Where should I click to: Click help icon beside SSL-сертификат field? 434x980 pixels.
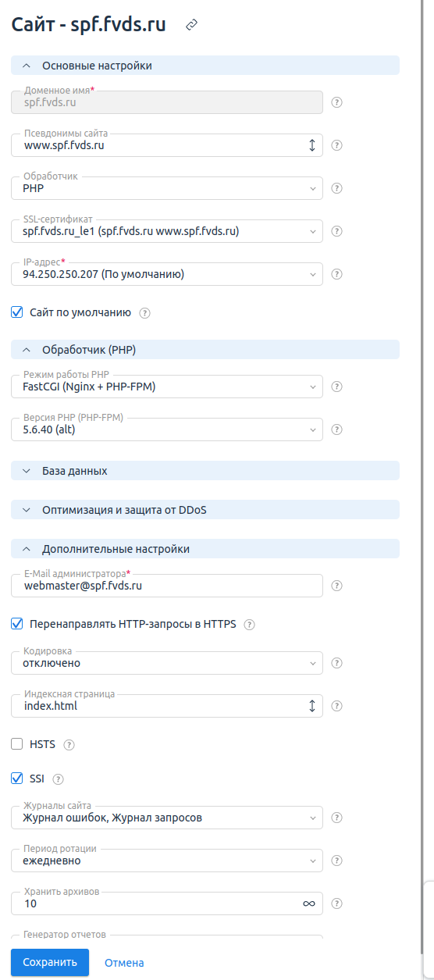(337, 231)
